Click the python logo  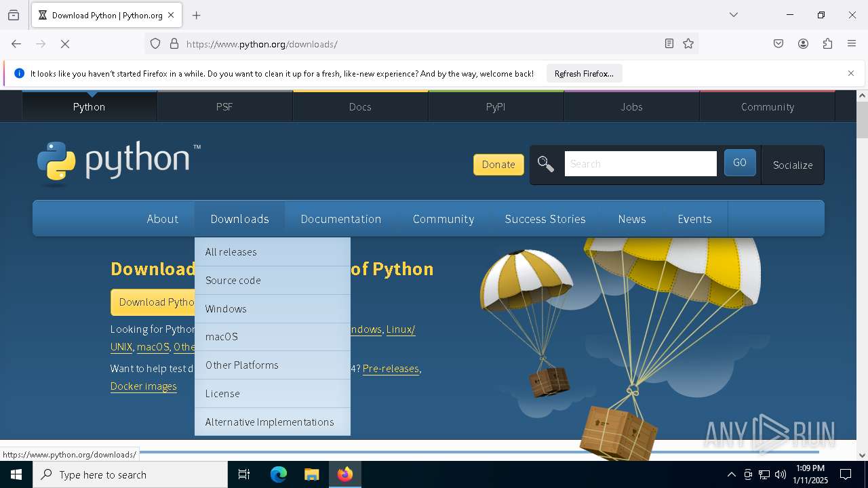coord(119,163)
